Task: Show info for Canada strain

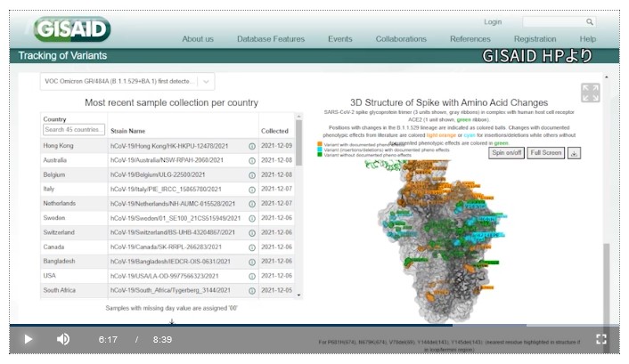Action: tap(252, 247)
